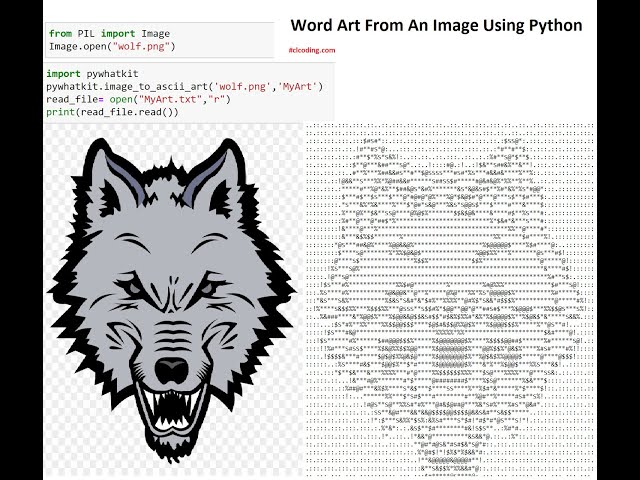This screenshot has height=480, width=640.
Task: Click the read_file= open("MyArt.txt","r") line
Action: click(x=138, y=99)
